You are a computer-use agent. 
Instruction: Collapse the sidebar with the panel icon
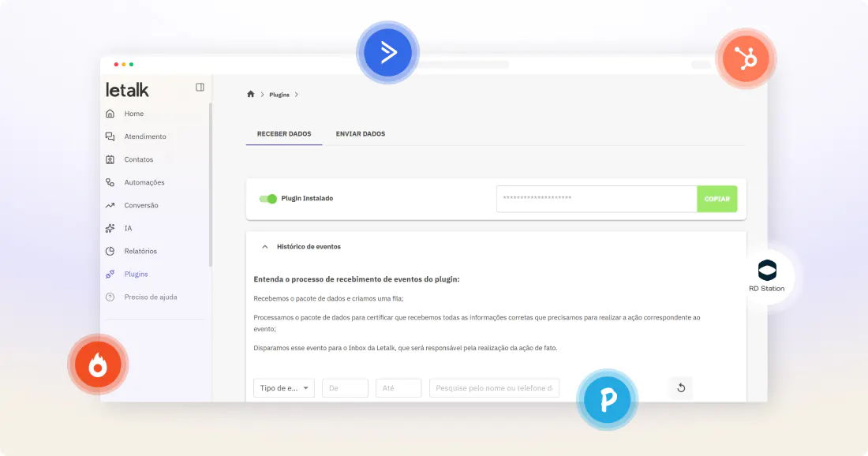[x=200, y=87]
